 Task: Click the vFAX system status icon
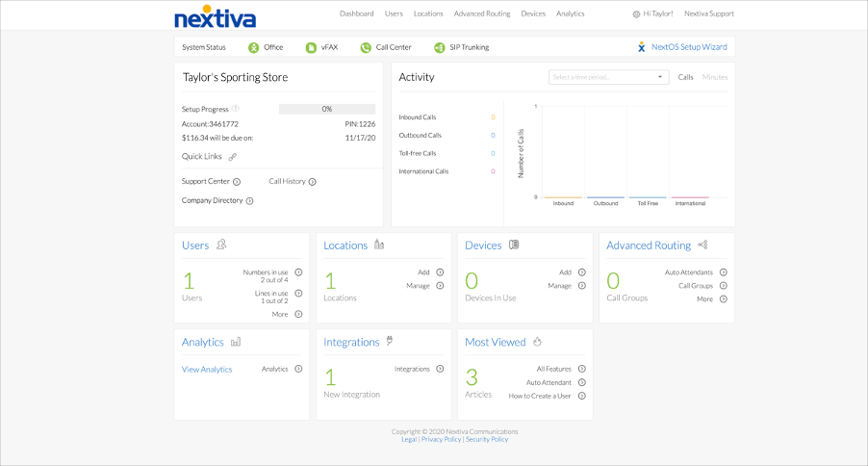pyautogui.click(x=311, y=47)
